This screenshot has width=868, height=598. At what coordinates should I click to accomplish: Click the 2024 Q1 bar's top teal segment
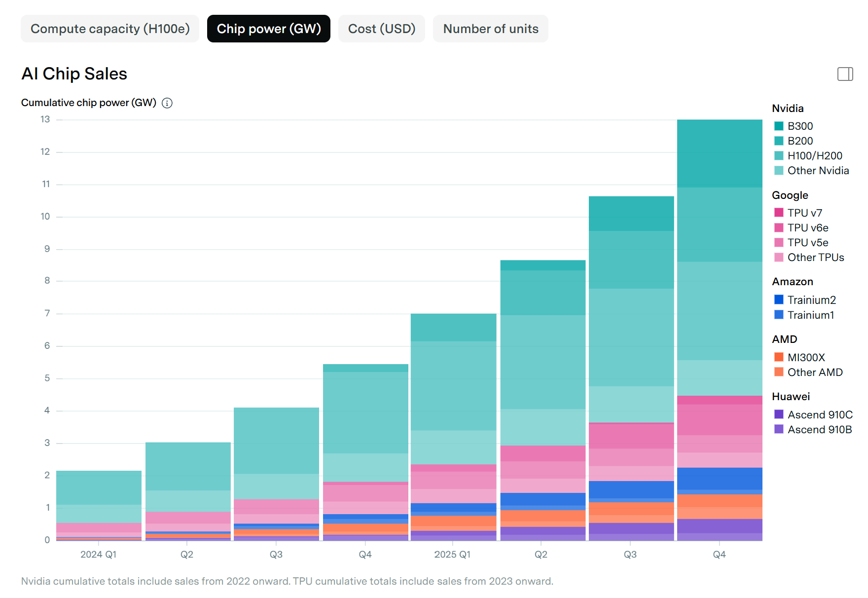99,487
